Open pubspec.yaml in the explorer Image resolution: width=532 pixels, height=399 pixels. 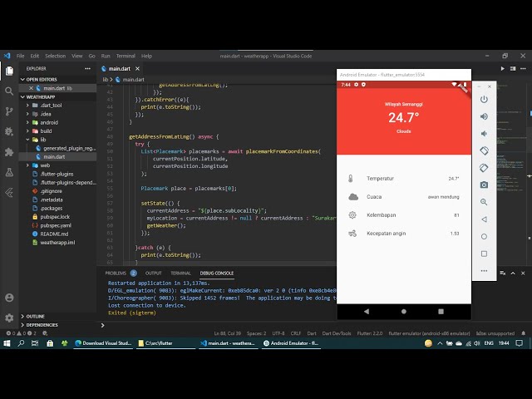tap(56, 225)
